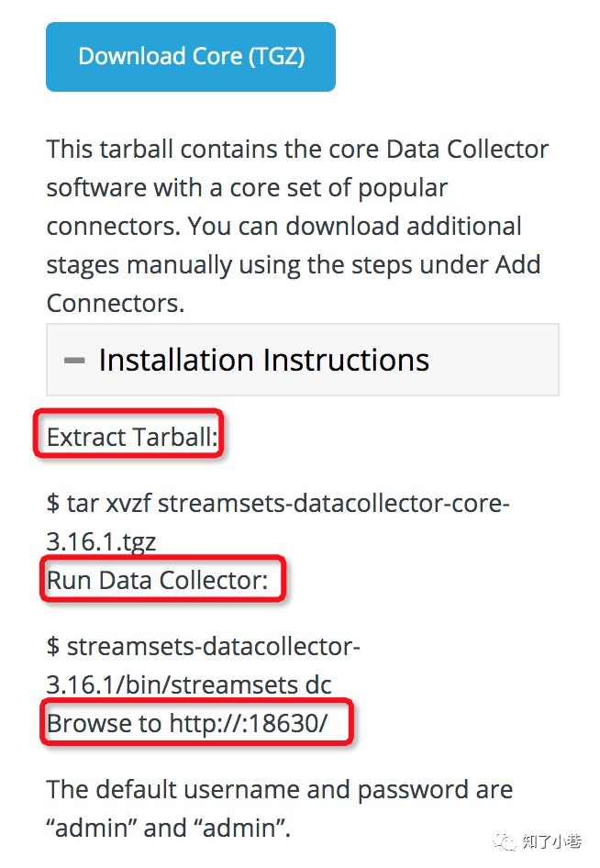Click the default username and password sentence
Image resolution: width=600 pixels, height=868 pixels.
(x=280, y=789)
